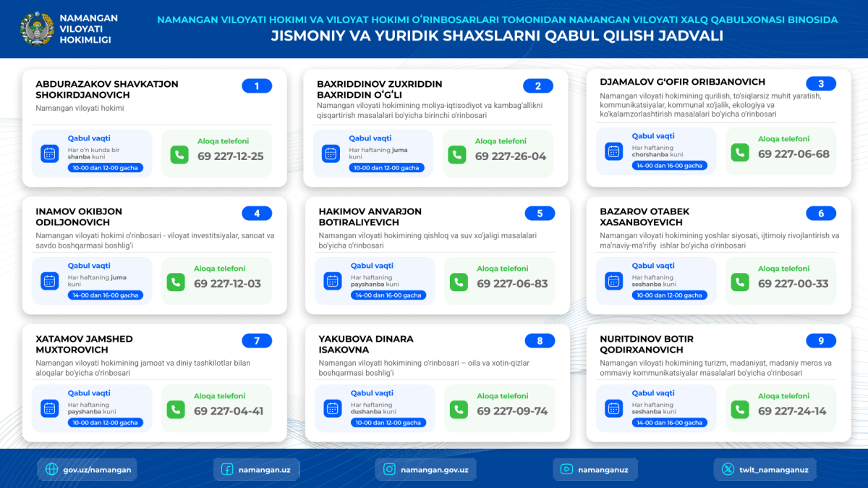This screenshot has height=488, width=868.
Task: Click the YouTube icon beside namanganuz
Action: 567,469
